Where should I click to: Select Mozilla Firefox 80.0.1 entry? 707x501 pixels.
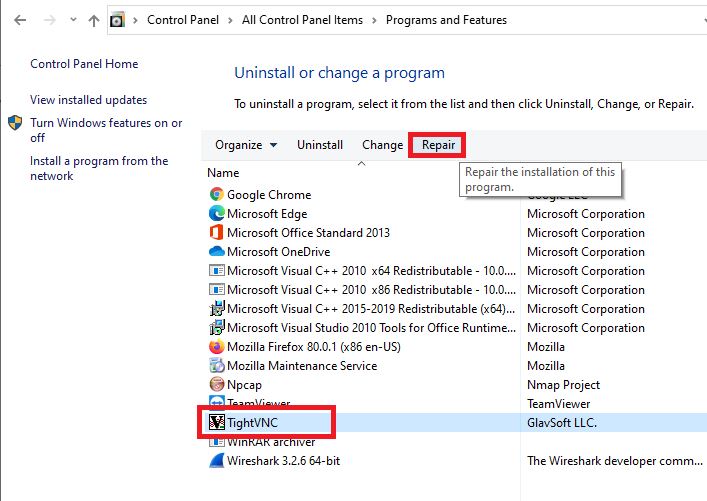[x=314, y=346]
